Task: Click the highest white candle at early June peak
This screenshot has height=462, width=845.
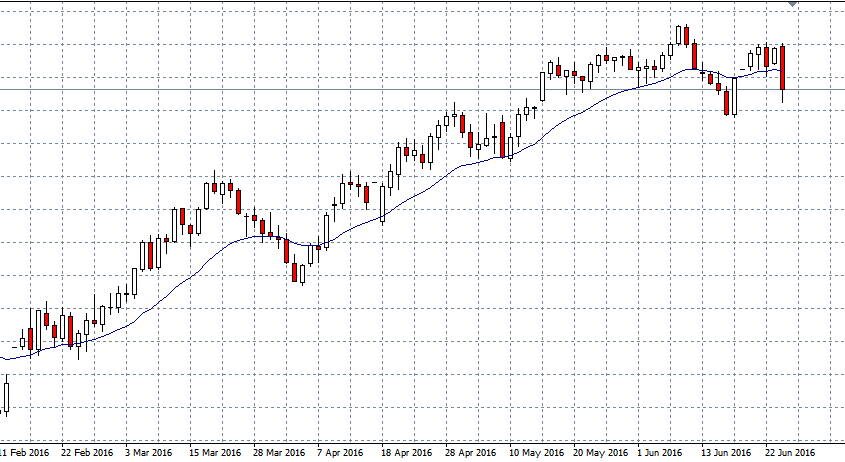Action: pyautogui.click(x=679, y=35)
